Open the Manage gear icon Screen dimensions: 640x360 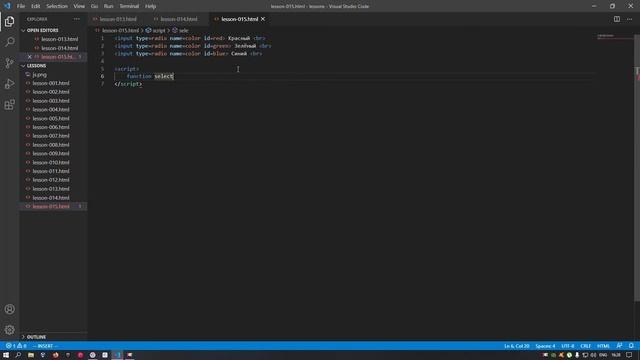(x=9, y=330)
